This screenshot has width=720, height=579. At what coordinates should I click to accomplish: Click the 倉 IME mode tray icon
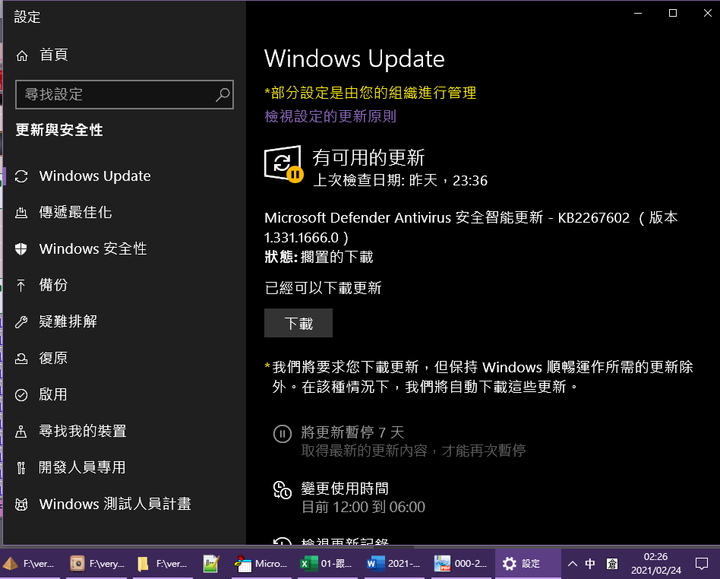(x=612, y=563)
